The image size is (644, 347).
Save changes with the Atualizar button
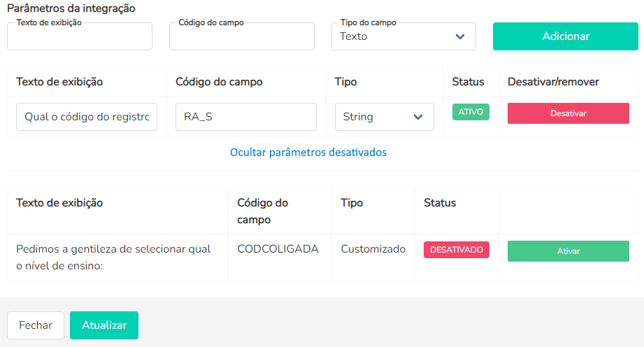tap(104, 325)
